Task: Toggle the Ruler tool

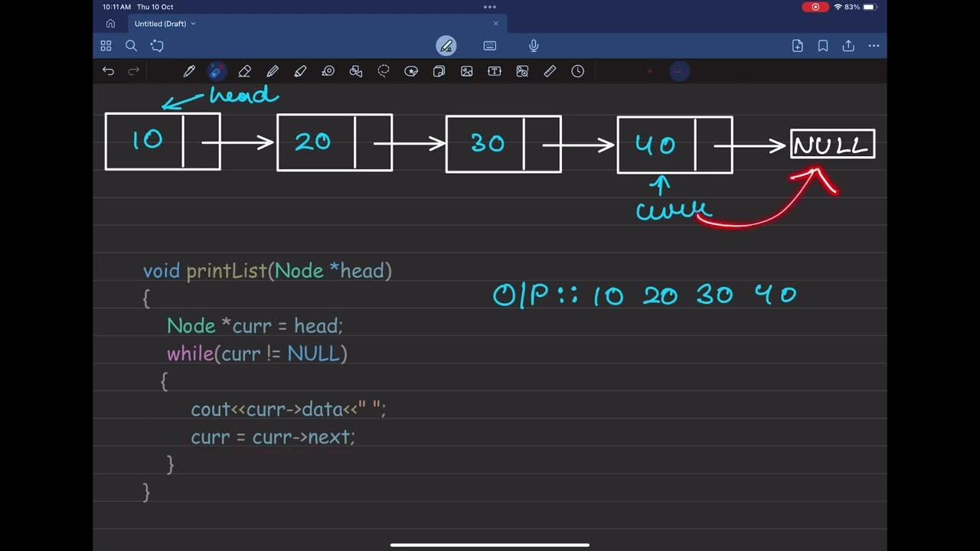Action: coord(550,71)
